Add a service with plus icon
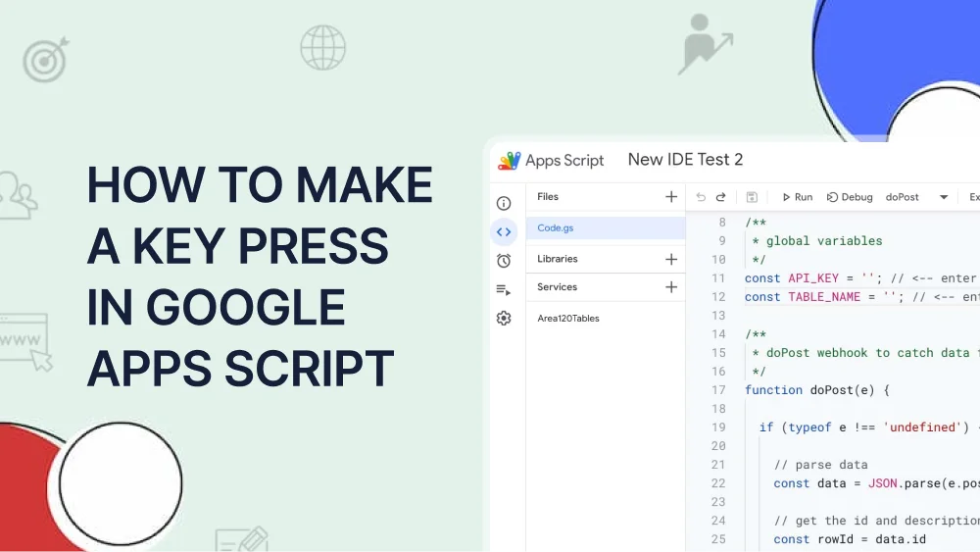This screenshot has width=980, height=552. coord(671,287)
